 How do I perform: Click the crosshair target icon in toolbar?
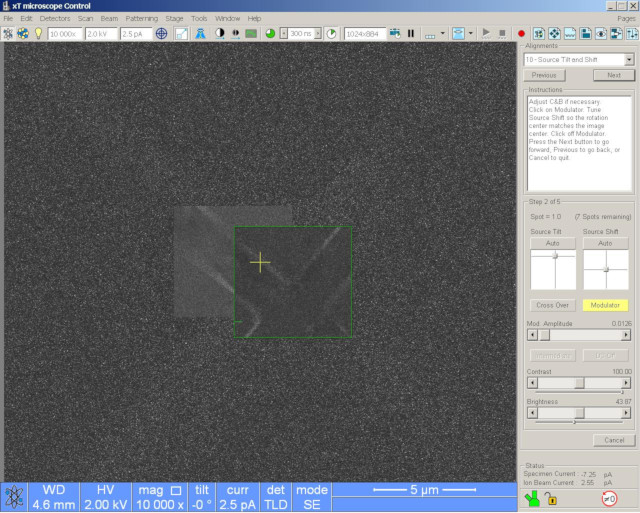[161, 33]
